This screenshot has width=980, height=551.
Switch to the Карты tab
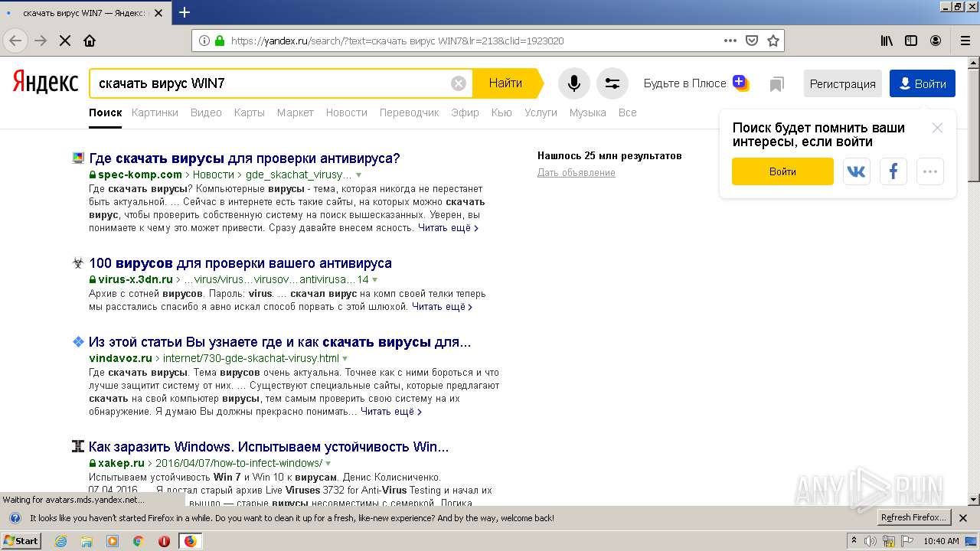[x=250, y=112]
